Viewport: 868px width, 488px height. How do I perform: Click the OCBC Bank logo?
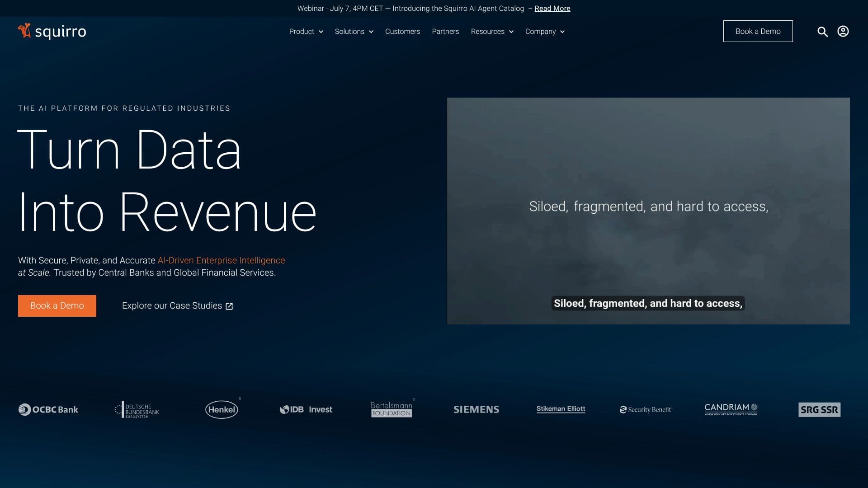click(x=48, y=409)
